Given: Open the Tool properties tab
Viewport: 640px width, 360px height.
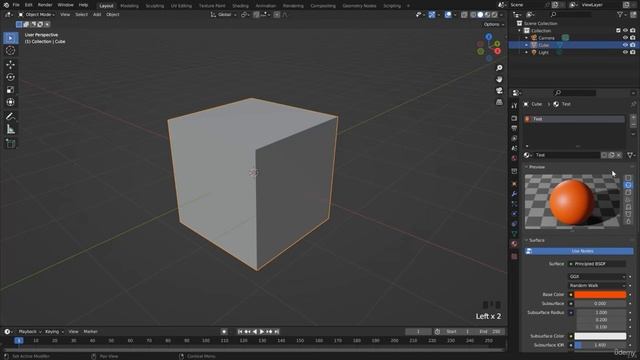Looking at the screenshot, I should 514,106.
